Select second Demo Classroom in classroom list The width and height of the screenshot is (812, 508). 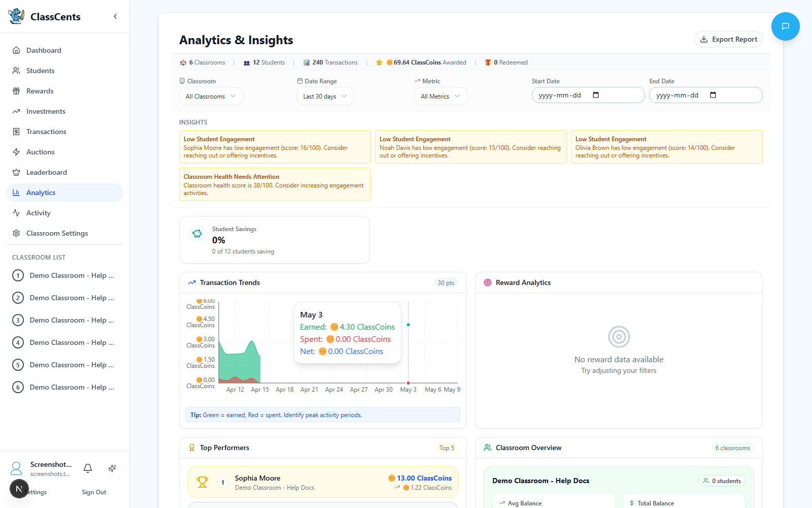coord(64,298)
